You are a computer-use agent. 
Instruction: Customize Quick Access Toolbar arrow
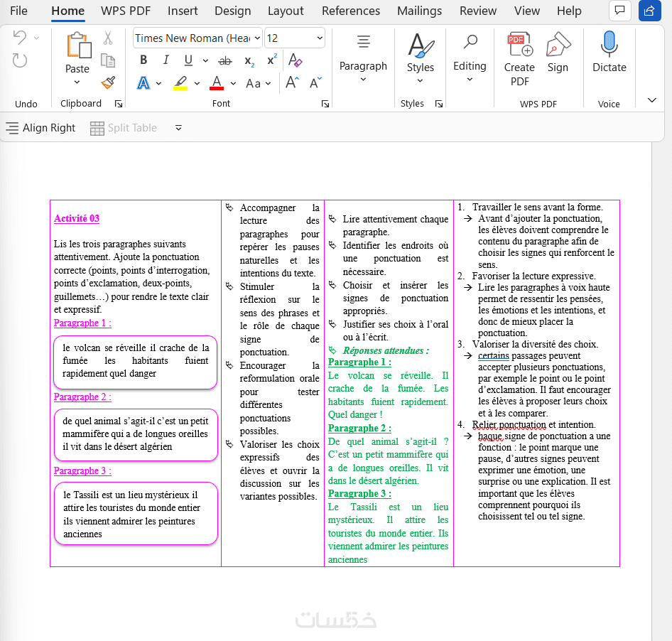point(179,128)
